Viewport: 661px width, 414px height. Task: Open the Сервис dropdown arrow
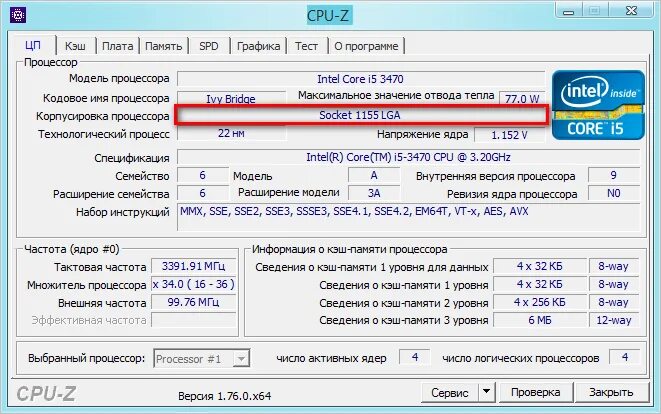(486, 392)
